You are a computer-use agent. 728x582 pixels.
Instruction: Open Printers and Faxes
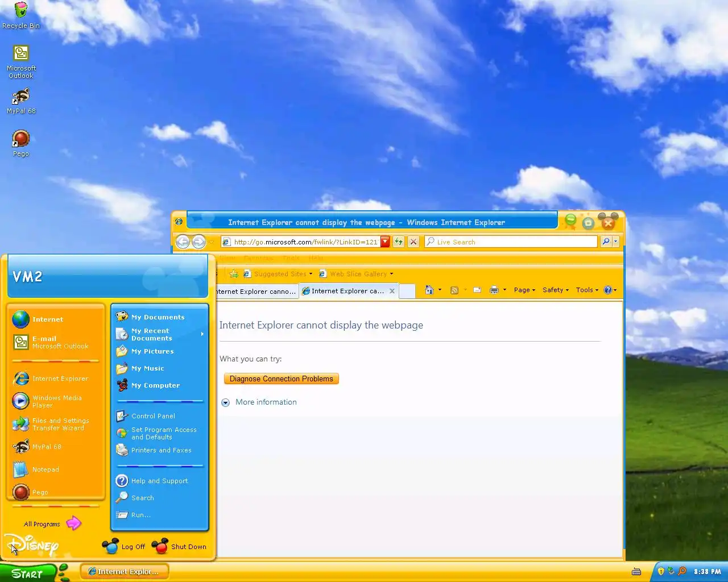[x=160, y=450]
